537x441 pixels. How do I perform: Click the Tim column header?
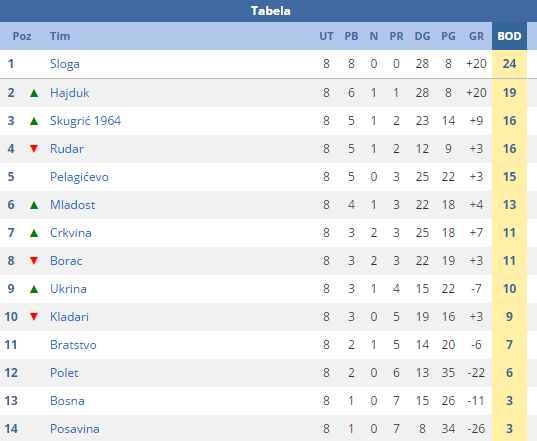tap(60, 36)
